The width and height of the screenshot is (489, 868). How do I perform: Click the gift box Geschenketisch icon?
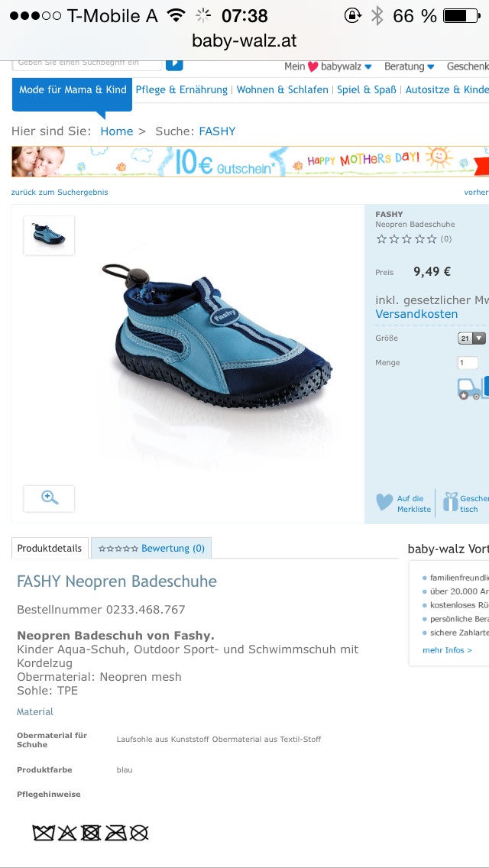coord(450,502)
